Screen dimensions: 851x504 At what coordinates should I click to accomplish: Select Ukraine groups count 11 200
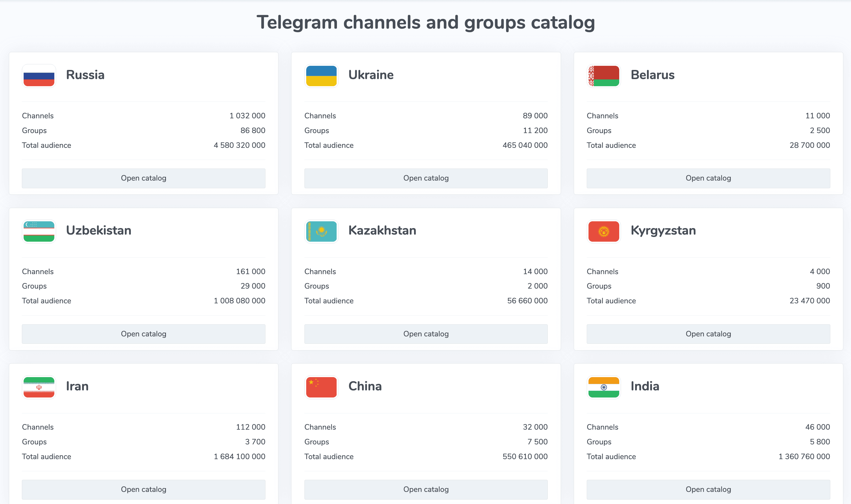[535, 130]
